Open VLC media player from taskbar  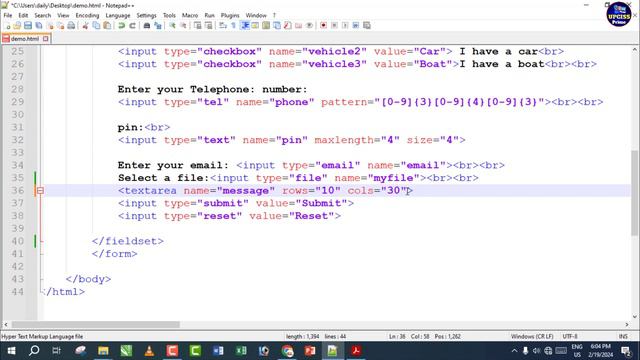point(149,351)
